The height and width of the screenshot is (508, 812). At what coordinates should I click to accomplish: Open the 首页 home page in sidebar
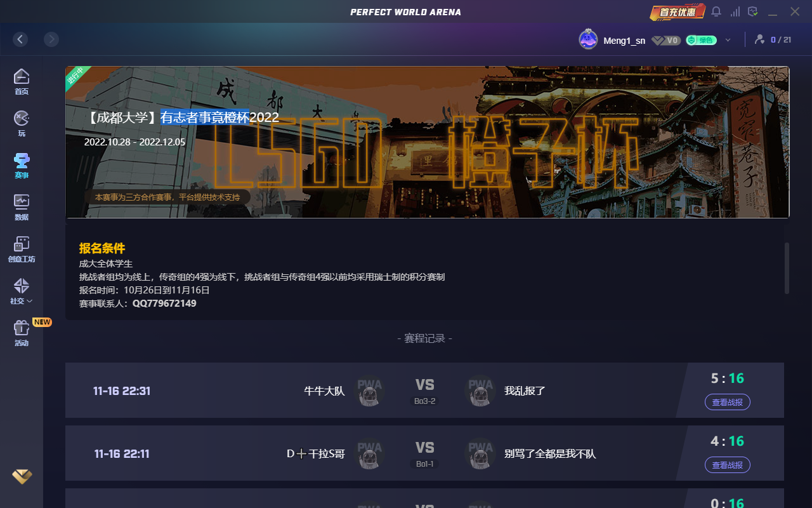pyautogui.click(x=22, y=82)
